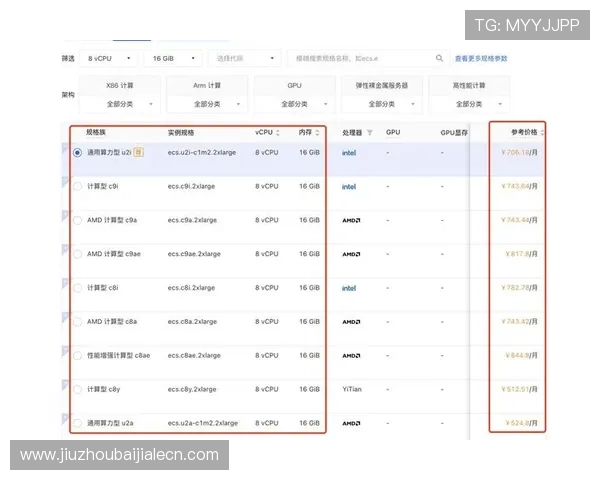Click the search magnifier icon
600x480 pixels.
(439, 58)
